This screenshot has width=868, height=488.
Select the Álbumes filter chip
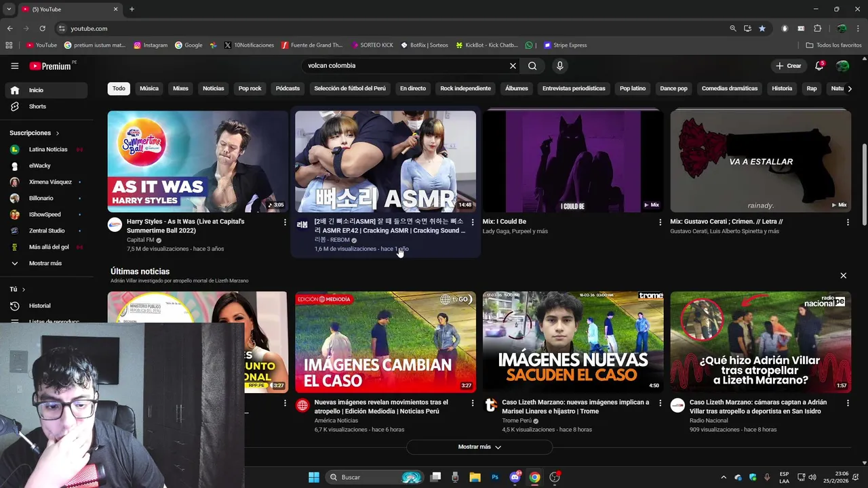(x=516, y=89)
